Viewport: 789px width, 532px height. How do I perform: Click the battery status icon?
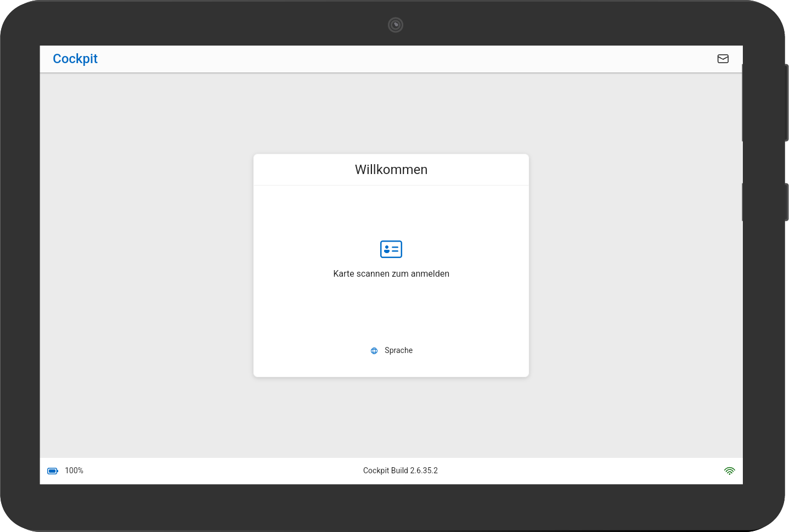point(53,471)
